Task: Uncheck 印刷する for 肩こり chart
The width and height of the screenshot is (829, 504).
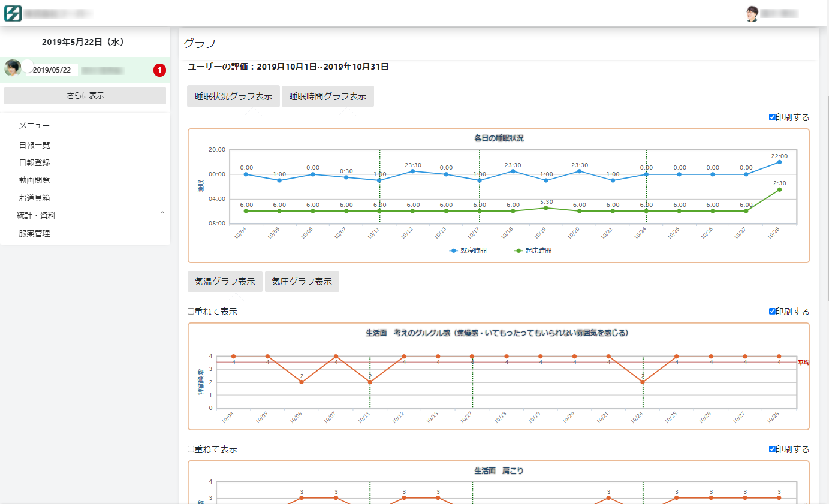Action: 772,449
